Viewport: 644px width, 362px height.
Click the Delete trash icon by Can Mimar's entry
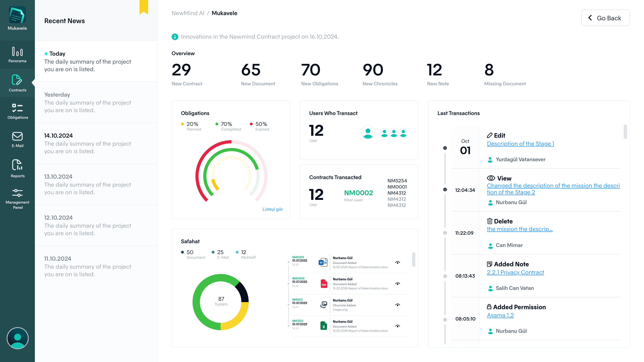490,221
